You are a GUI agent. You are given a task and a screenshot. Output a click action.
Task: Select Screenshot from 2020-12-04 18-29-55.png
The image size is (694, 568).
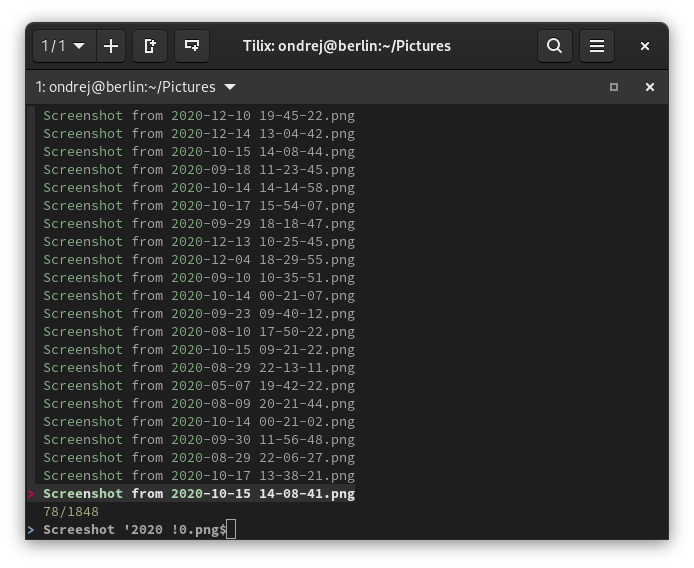coord(198,259)
